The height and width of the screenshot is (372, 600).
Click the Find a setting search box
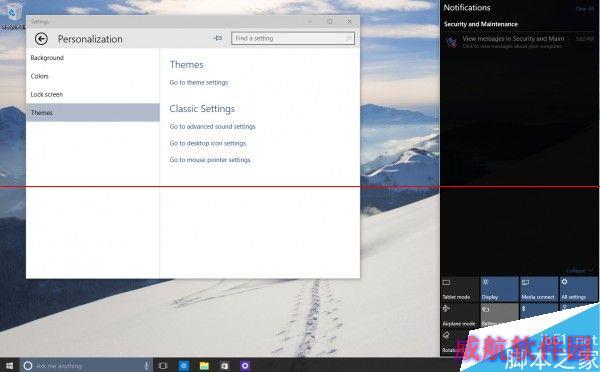click(x=293, y=38)
